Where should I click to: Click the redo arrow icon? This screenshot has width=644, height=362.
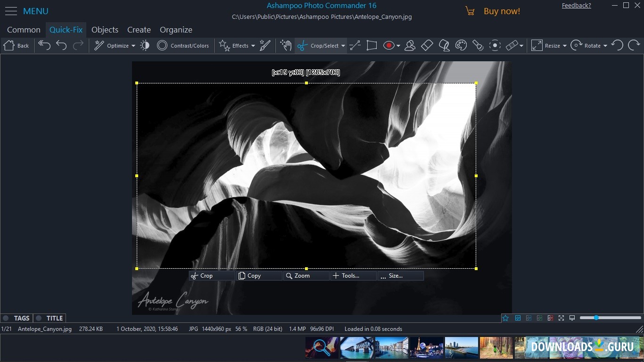[x=78, y=45]
